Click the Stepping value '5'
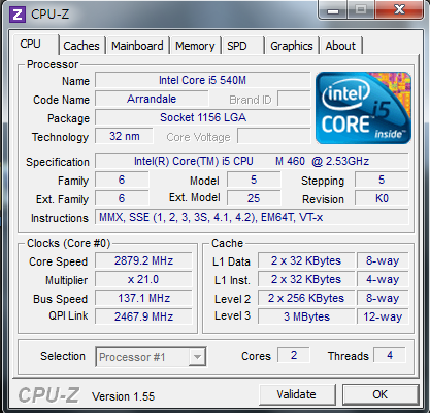The image size is (432, 415). [382, 180]
